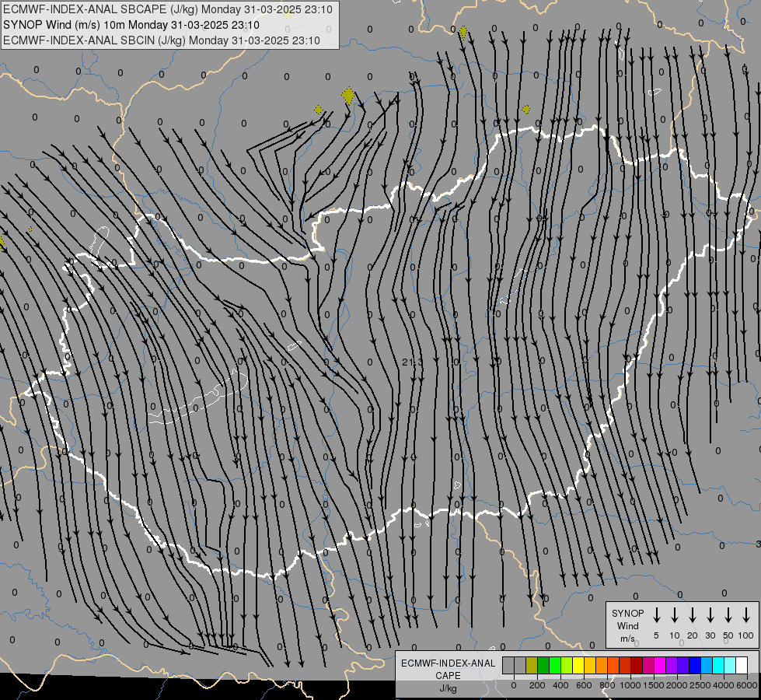Click the wind arrow above the 5 m/s label
Viewport: 761px width, 700px height.
point(656,614)
